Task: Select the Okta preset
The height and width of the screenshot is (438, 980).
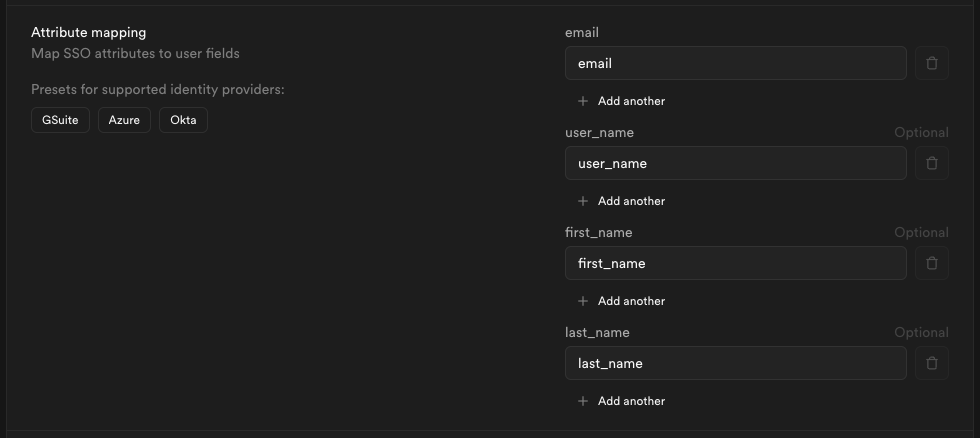Action: 183,120
